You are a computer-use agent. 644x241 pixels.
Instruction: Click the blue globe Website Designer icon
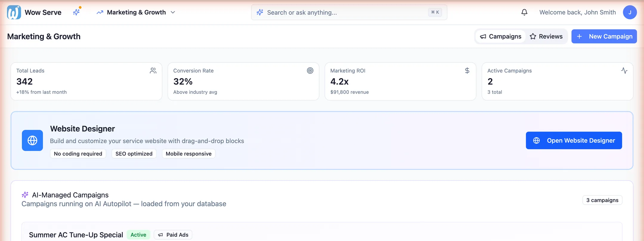(32, 140)
